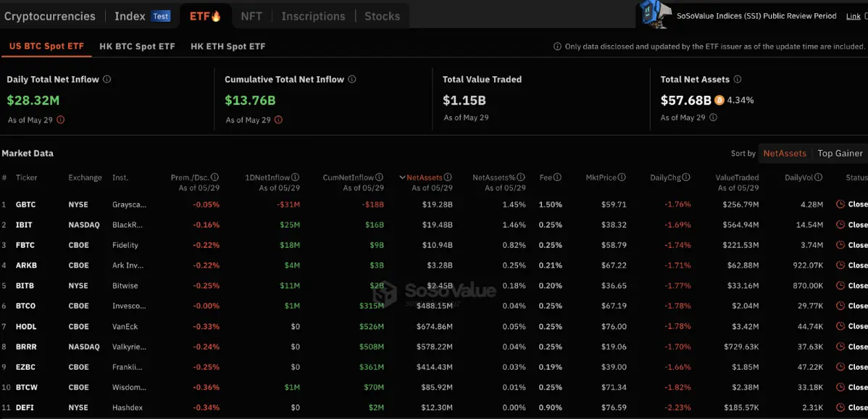Click the Prem./Dsc. column info icon
Screen dimensions: 868x419
(215, 178)
